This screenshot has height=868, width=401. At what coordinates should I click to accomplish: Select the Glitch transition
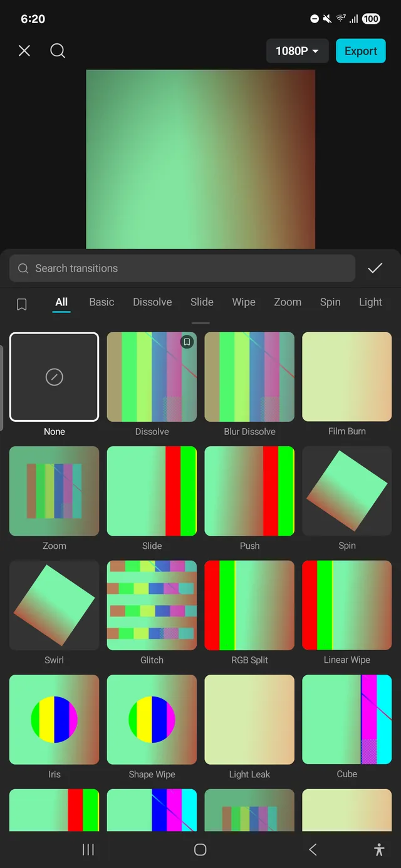(152, 605)
